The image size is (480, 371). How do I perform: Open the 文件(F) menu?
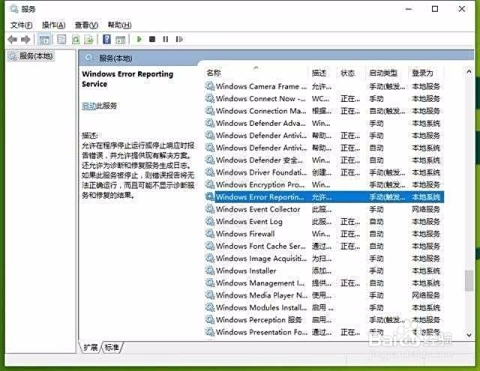click(21, 25)
